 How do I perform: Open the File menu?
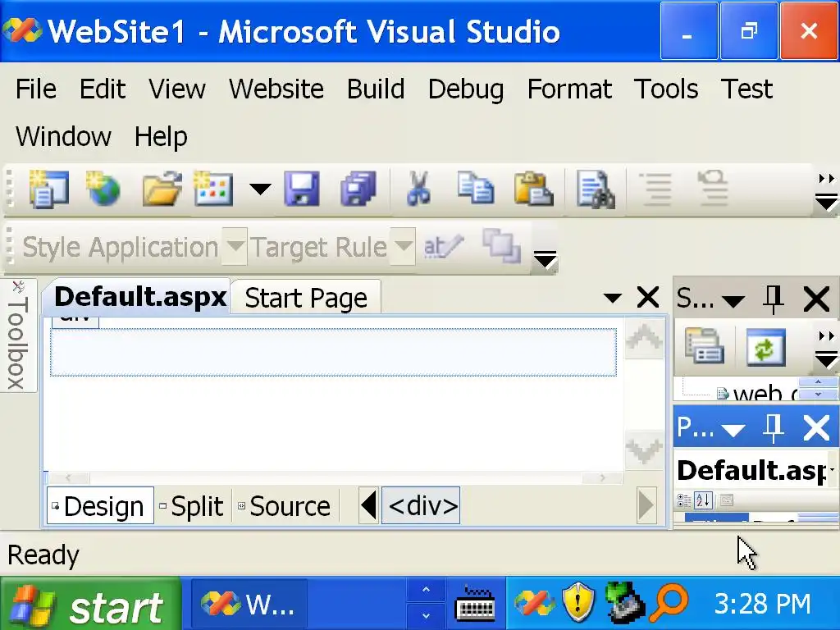36,89
